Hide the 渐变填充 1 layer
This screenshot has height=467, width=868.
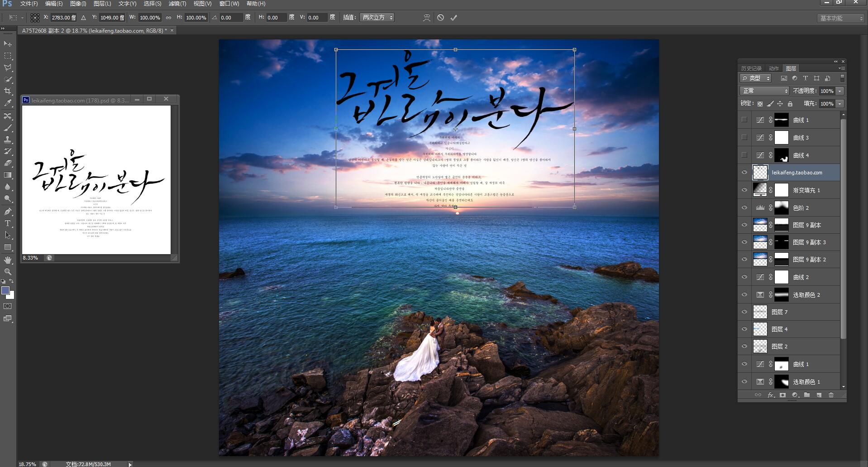click(x=745, y=190)
